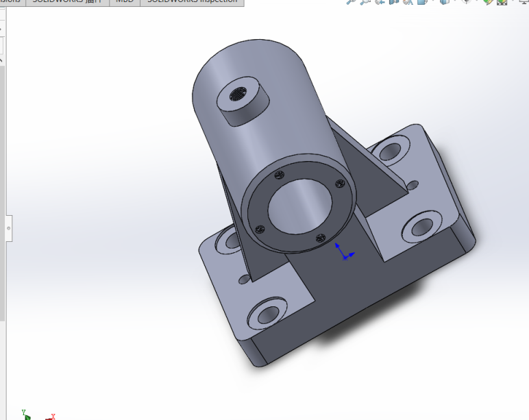The image size is (529, 420).
Task: Click the green Y axis of view triad
Action: 26,415
